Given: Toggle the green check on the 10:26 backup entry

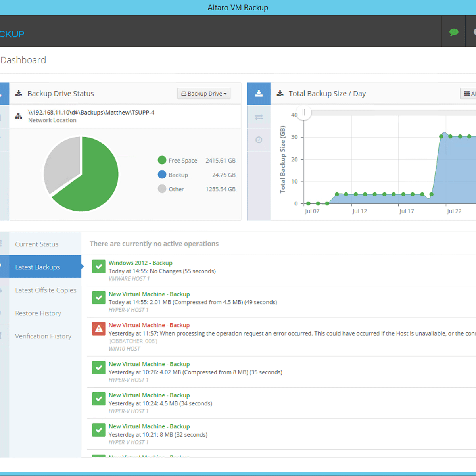Looking at the screenshot, I should pyautogui.click(x=98, y=368).
